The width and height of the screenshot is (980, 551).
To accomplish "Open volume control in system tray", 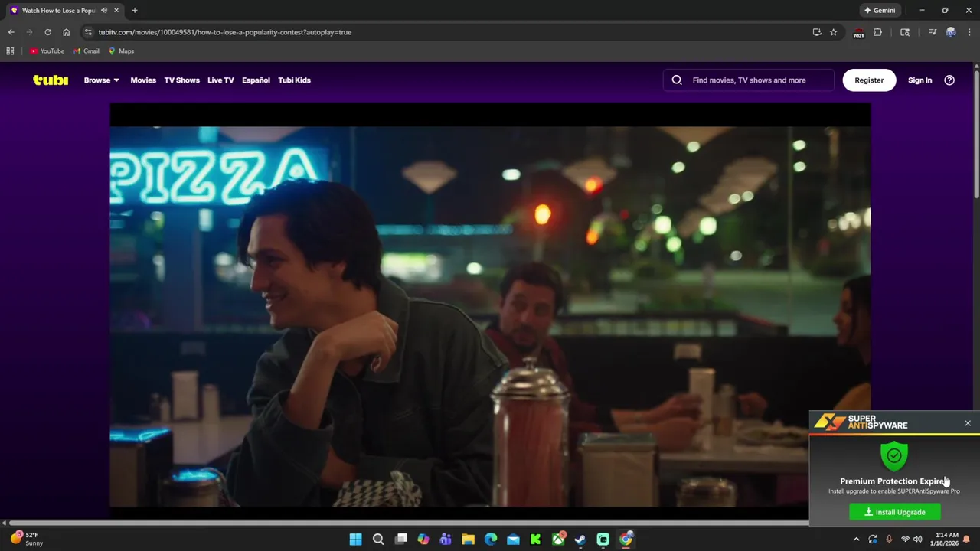I will coord(917,539).
